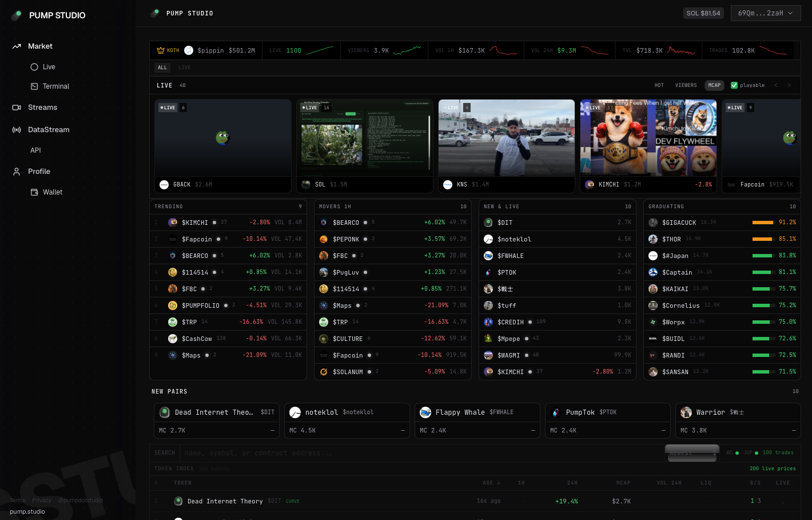Switch sorting to HOT

point(659,85)
